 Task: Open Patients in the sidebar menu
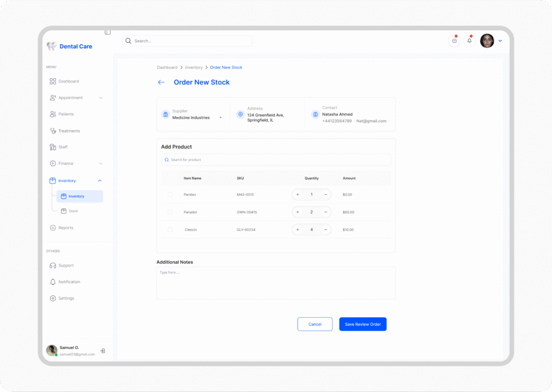(66, 114)
